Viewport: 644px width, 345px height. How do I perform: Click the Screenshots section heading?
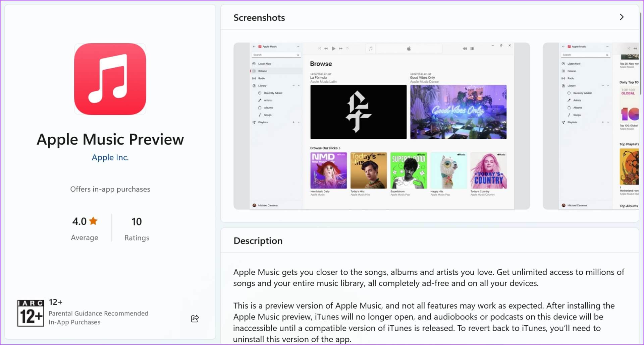(259, 18)
